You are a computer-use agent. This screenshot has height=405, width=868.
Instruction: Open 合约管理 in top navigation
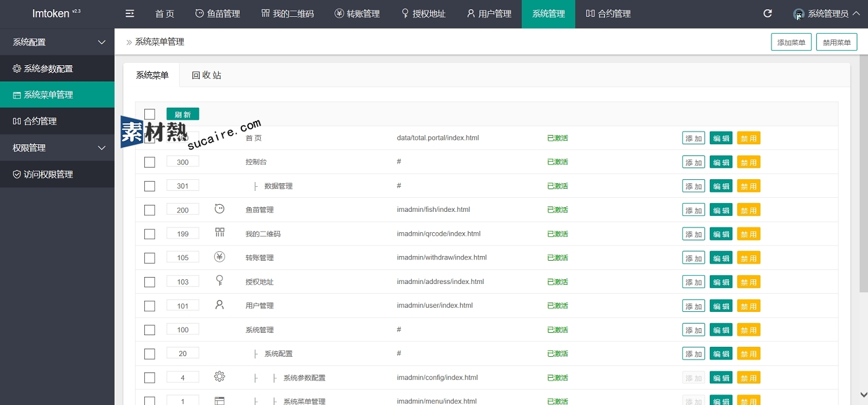608,14
